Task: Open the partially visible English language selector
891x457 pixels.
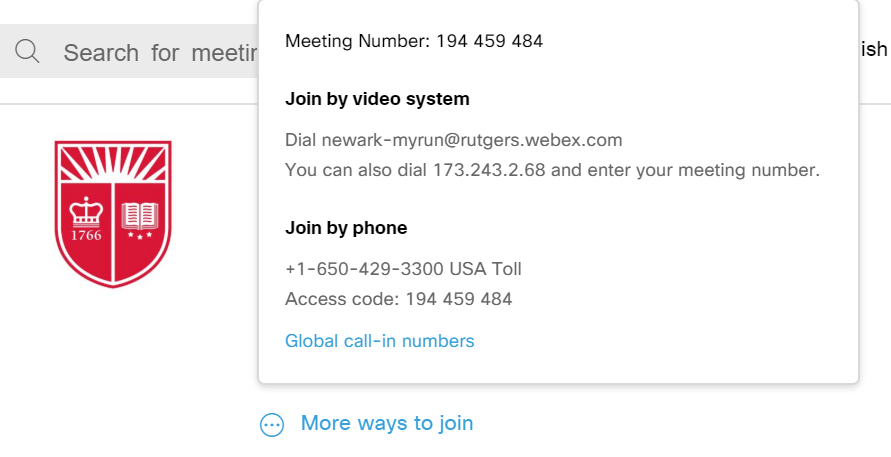Action: (874, 49)
